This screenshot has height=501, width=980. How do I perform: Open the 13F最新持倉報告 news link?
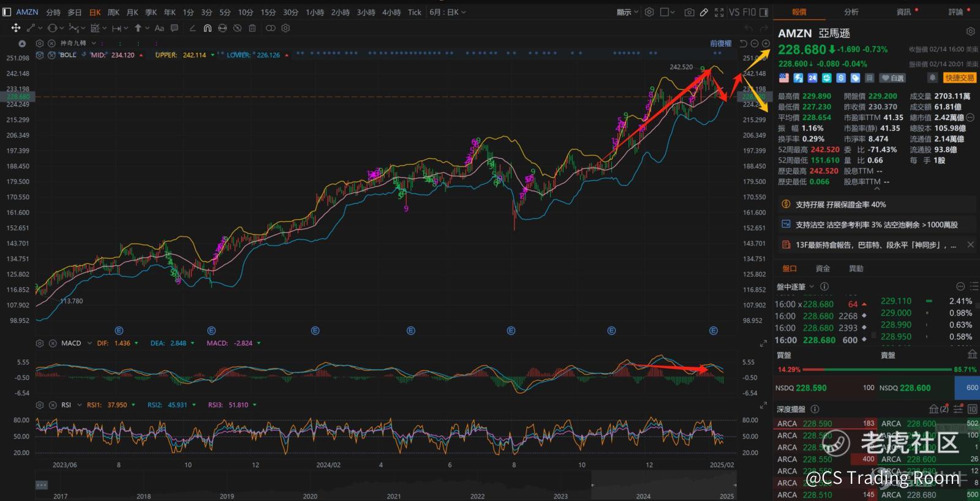[x=875, y=245]
